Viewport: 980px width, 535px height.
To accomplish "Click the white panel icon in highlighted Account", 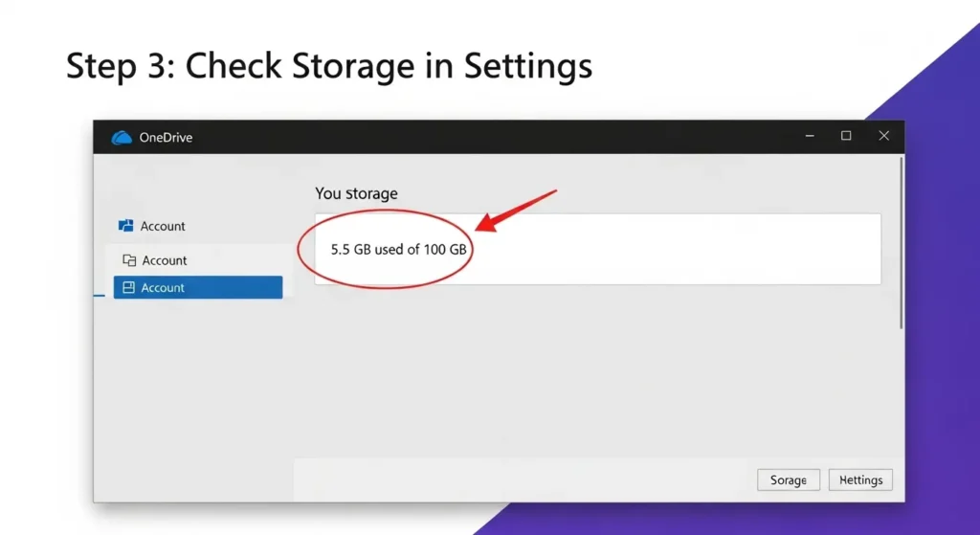I will click(128, 288).
